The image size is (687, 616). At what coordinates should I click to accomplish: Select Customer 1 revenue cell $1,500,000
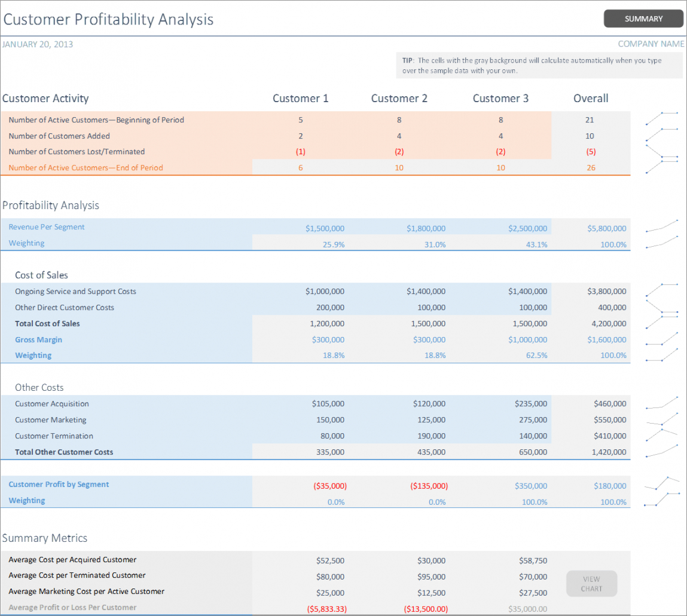tap(325, 228)
